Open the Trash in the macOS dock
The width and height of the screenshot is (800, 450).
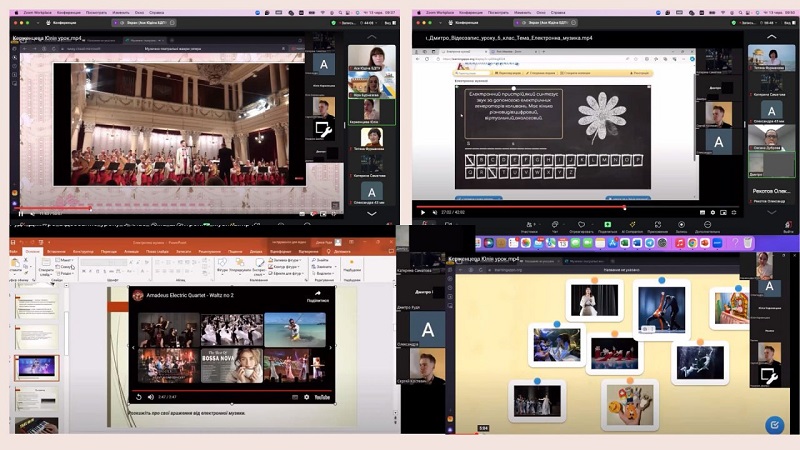tap(748, 243)
